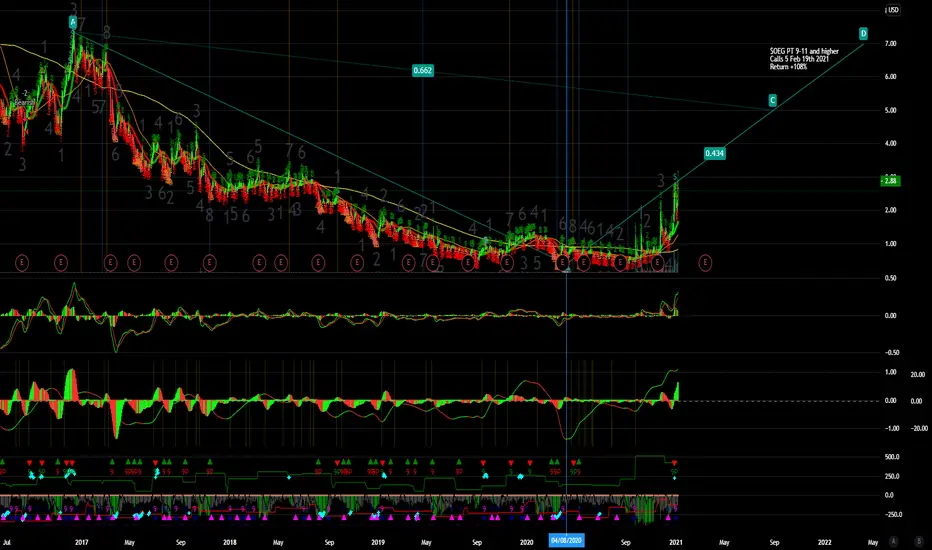Click the 7.00 price axis label

coord(890,44)
